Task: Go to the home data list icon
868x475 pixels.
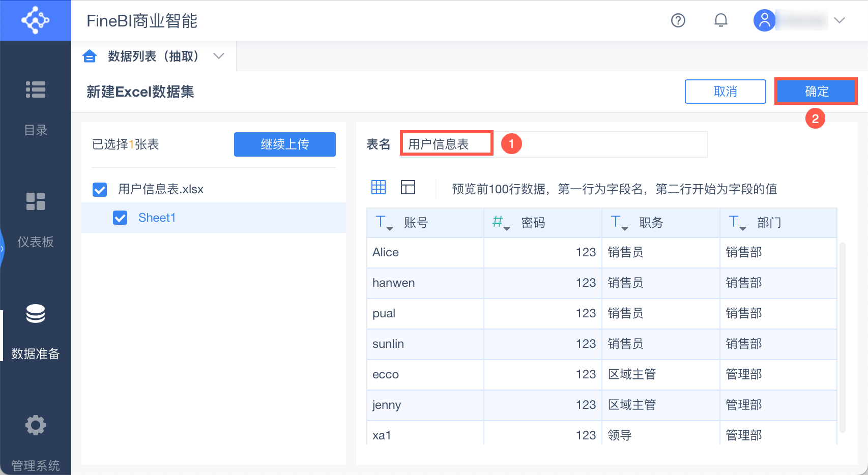Action: 90,56
